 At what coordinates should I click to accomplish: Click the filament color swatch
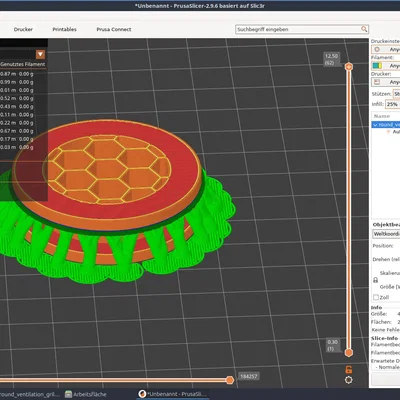pyautogui.click(x=377, y=66)
